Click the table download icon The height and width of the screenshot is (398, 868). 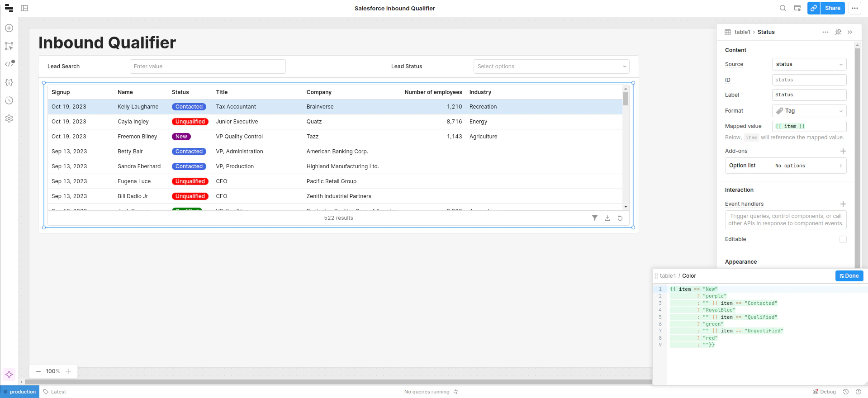click(x=607, y=218)
